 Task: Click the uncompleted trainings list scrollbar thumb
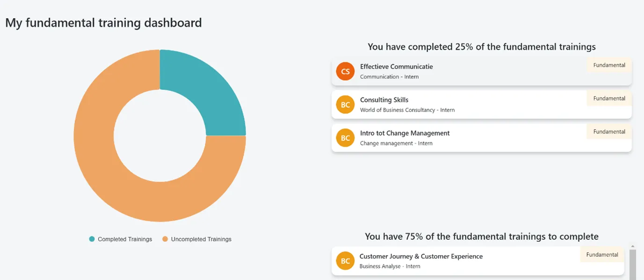pyautogui.click(x=633, y=265)
